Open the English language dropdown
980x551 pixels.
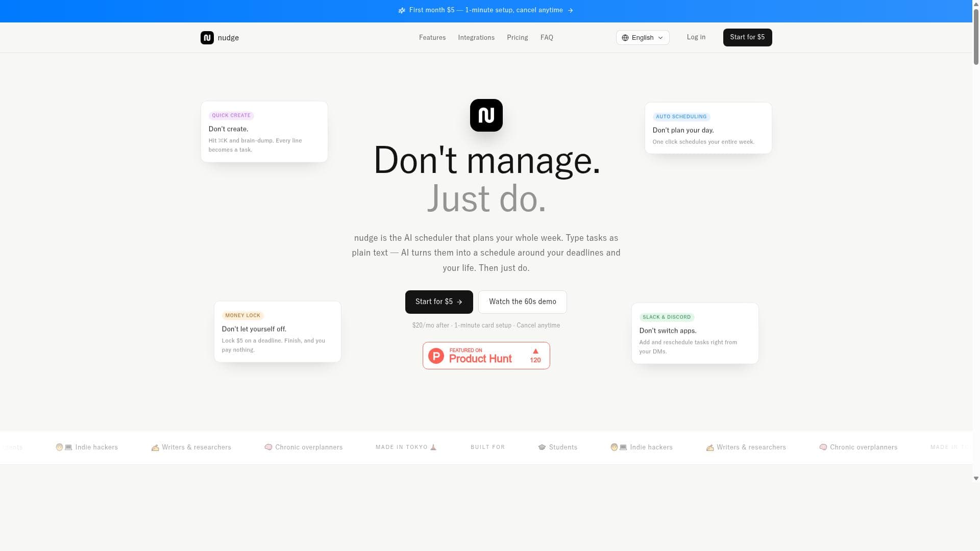point(643,38)
